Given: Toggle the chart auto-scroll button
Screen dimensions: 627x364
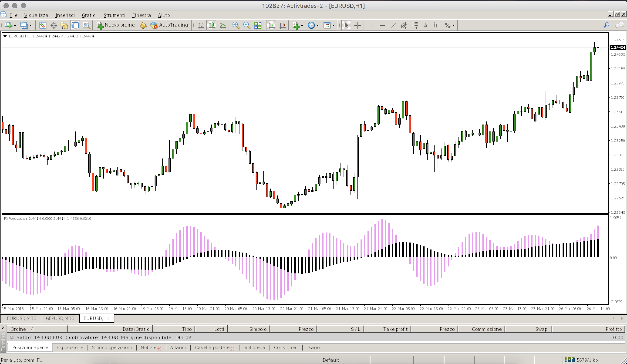Looking at the screenshot, I should click(271, 25).
